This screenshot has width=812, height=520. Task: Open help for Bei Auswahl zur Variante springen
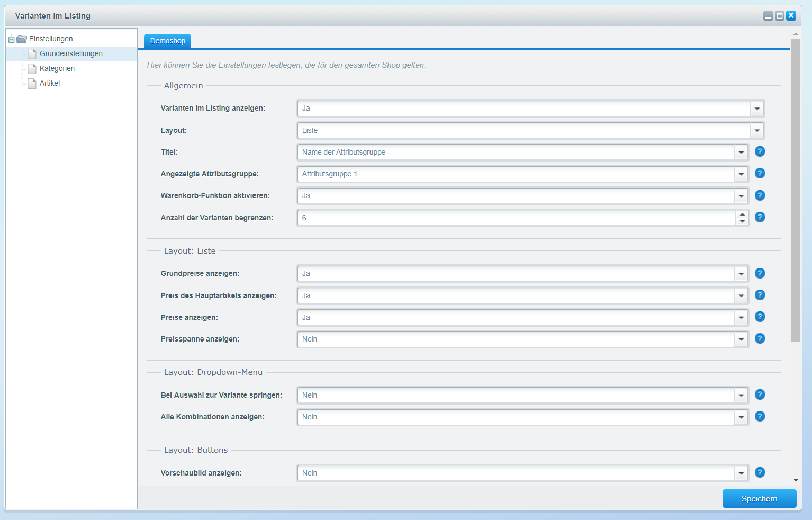[760, 395]
